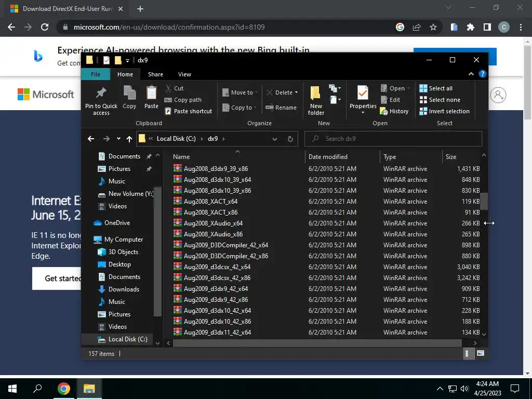Open the Windows Start menu
This screenshot has height=399, width=532.
coord(12,389)
